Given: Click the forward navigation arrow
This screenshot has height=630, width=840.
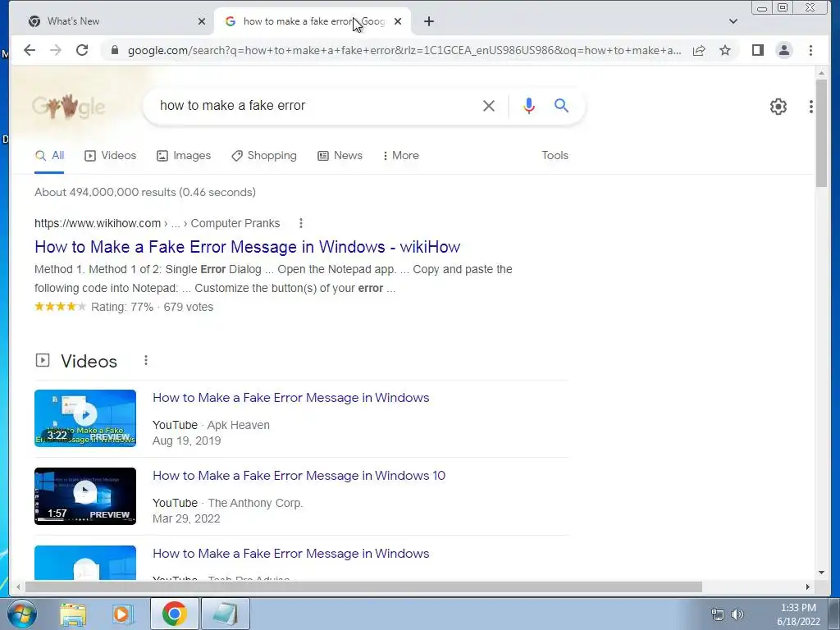Looking at the screenshot, I should [56, 50].
